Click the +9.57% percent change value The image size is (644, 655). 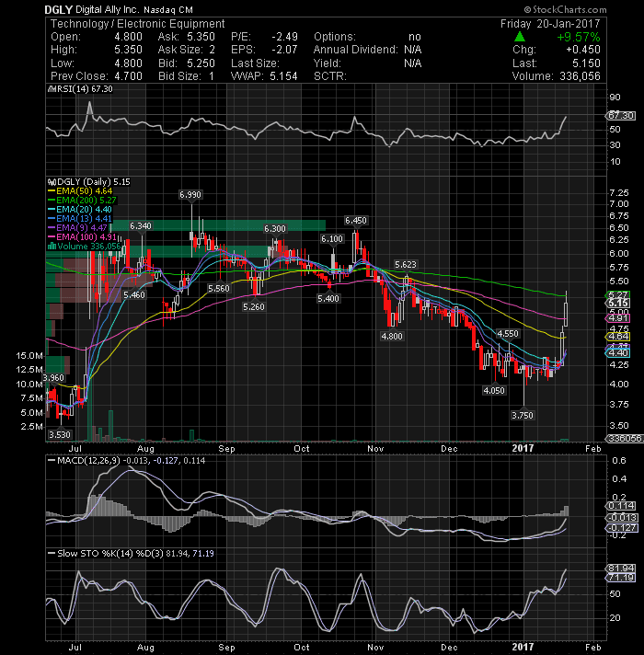(578, 37)
